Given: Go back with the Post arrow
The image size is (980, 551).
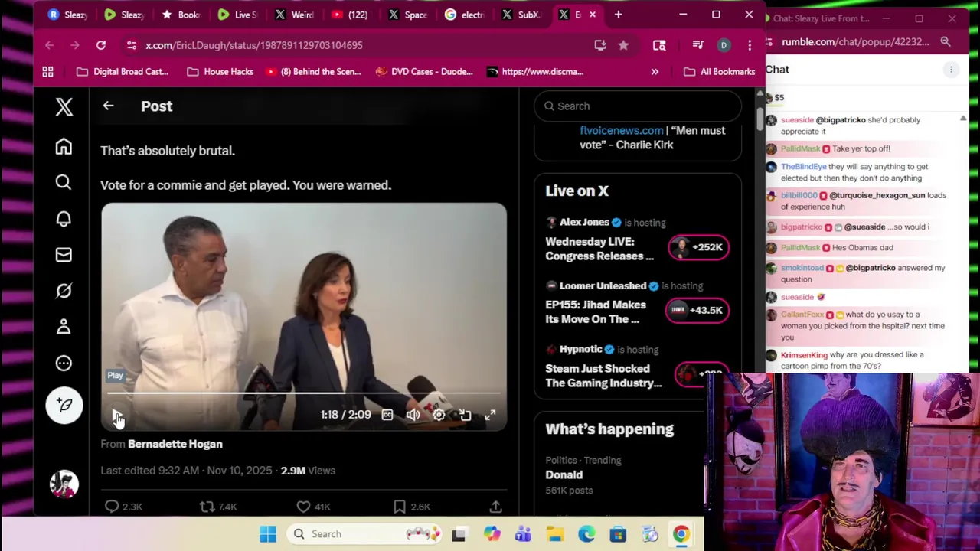Looking at the screenshot, I should coord(108,106).
